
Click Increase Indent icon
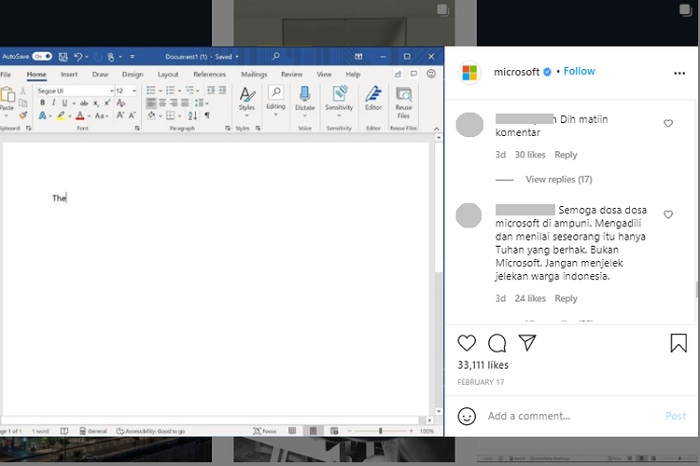[x=222, y=91]
